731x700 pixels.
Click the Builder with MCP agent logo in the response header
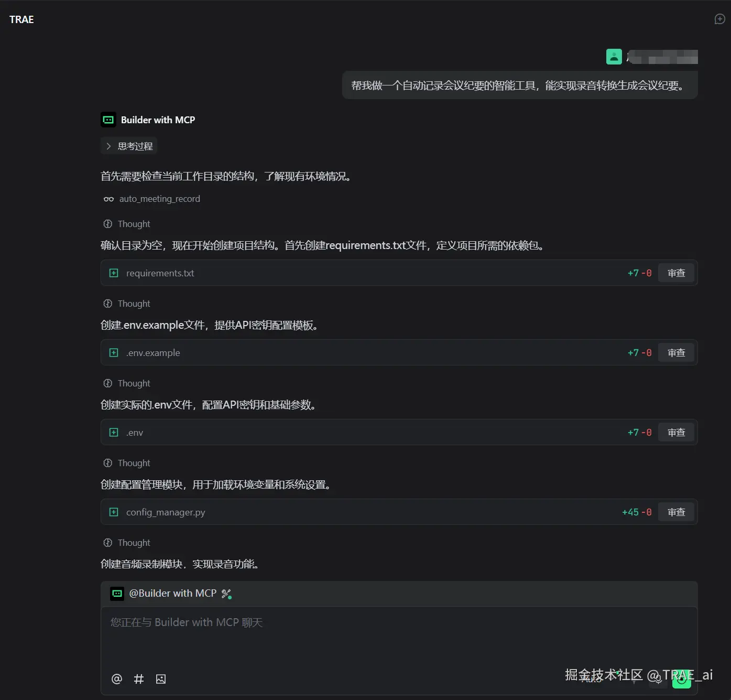coord(108,120)
